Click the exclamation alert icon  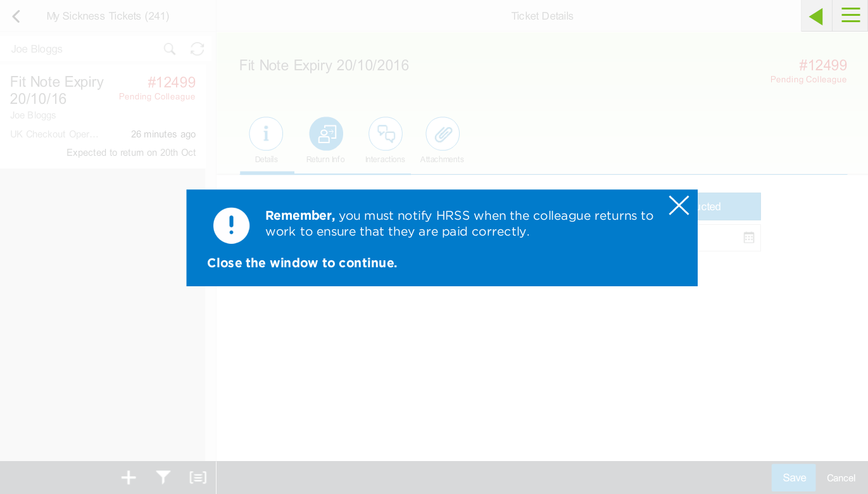pyautogui.click(x=232, y=225)
